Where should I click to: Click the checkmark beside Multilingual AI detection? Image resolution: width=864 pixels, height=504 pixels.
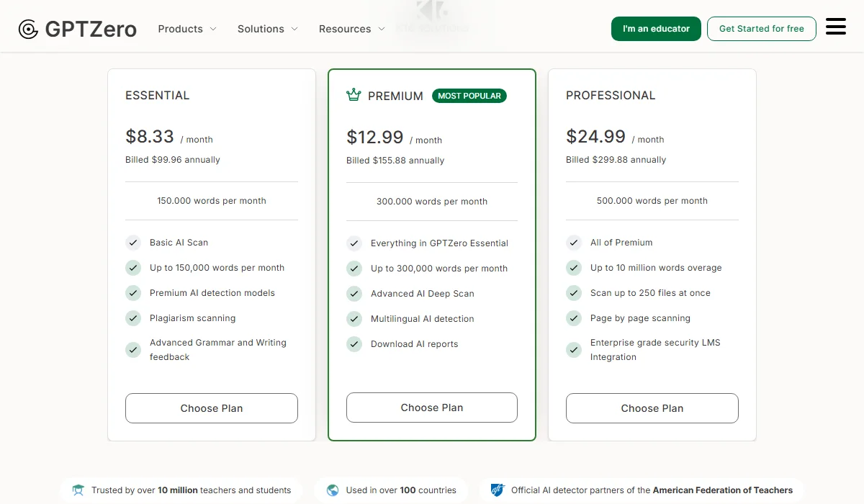(x=354, y=318)
